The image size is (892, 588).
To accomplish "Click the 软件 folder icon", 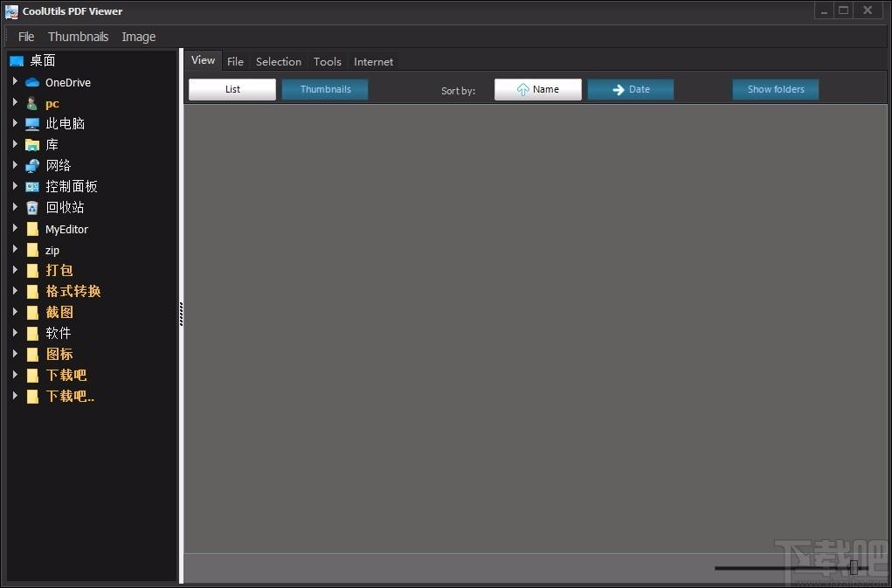I will 32,333.
